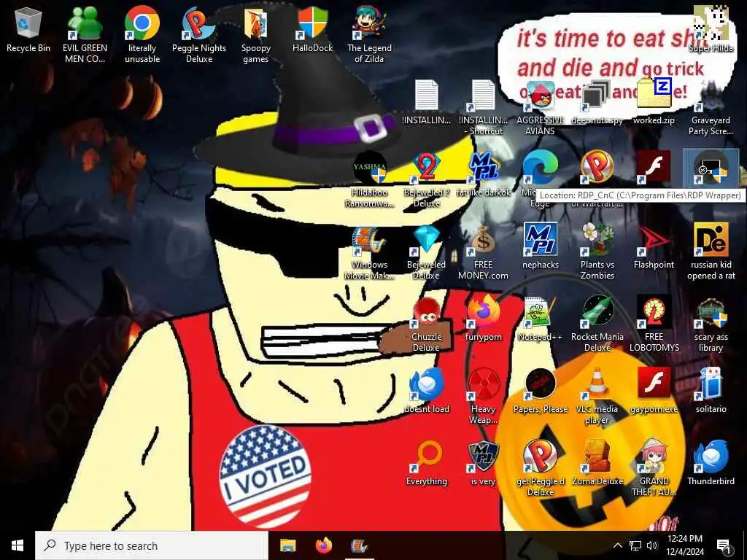Show hidden system tray icons
Image resolution: width=747 pixels, height=560 pixels.
617,545
